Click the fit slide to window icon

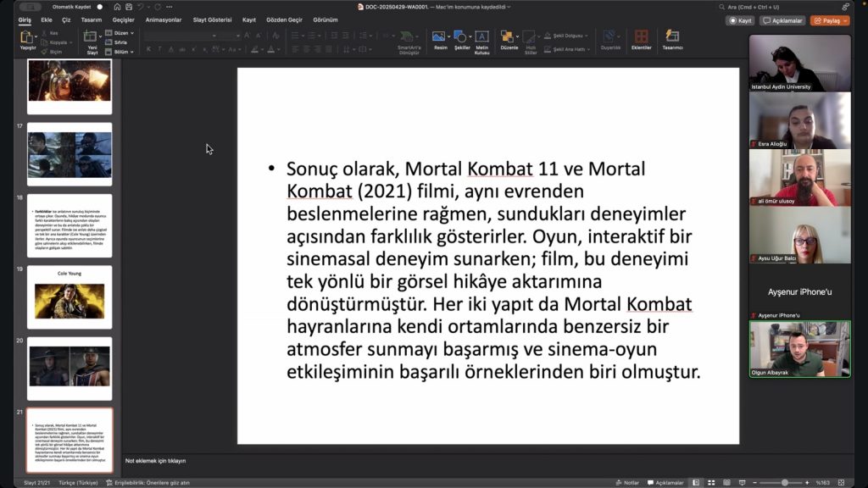(x=842, y=483)
